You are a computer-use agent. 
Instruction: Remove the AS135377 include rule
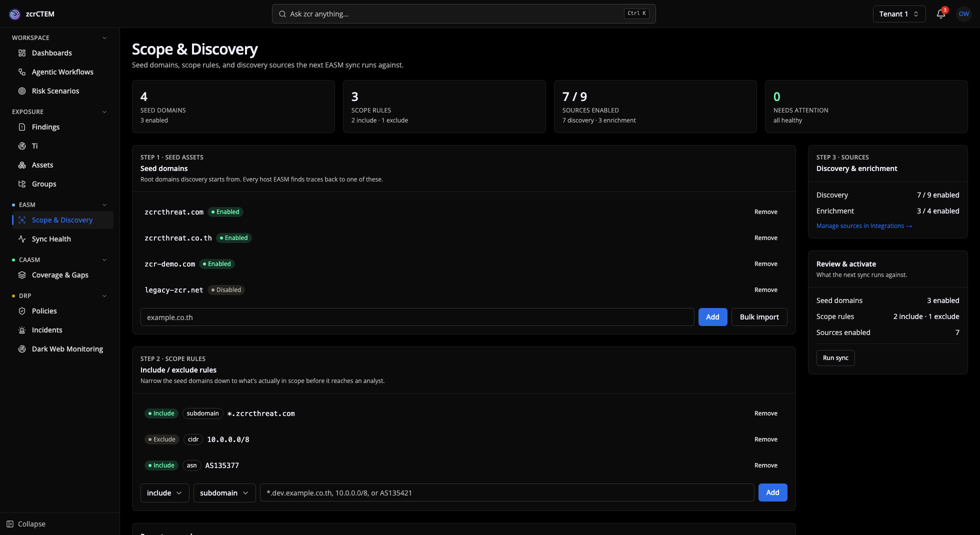pos(766,465)
